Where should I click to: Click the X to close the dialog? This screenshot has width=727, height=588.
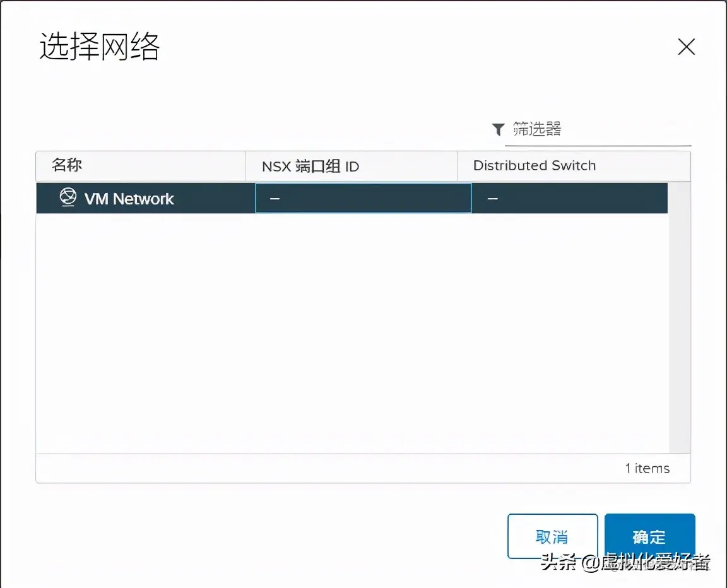click(687, 47)
